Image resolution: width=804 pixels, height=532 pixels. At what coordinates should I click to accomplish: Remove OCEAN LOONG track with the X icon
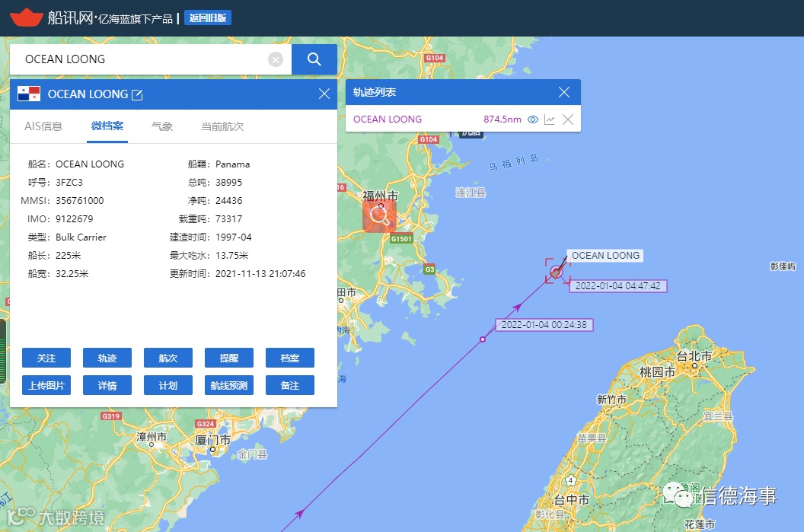pyautogui.click(x=568, y=119)
